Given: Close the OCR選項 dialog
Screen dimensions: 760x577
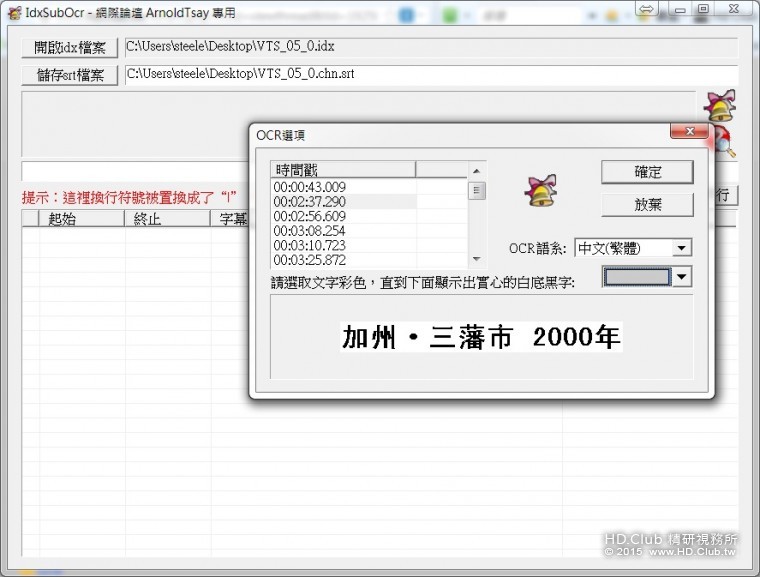Looking at the screenshot, I should 689,131.
